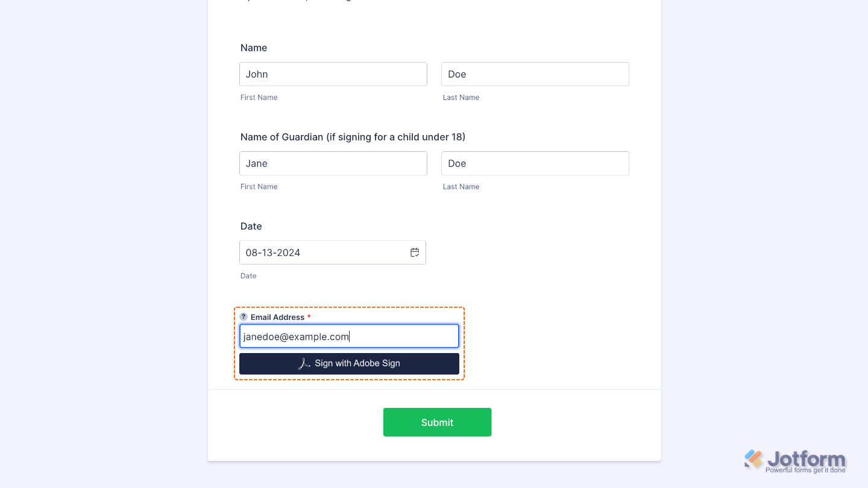Click the Adobe feather icon on the sign button
The height and width of the screenshot is (488, 868).
tap(304, 363)
